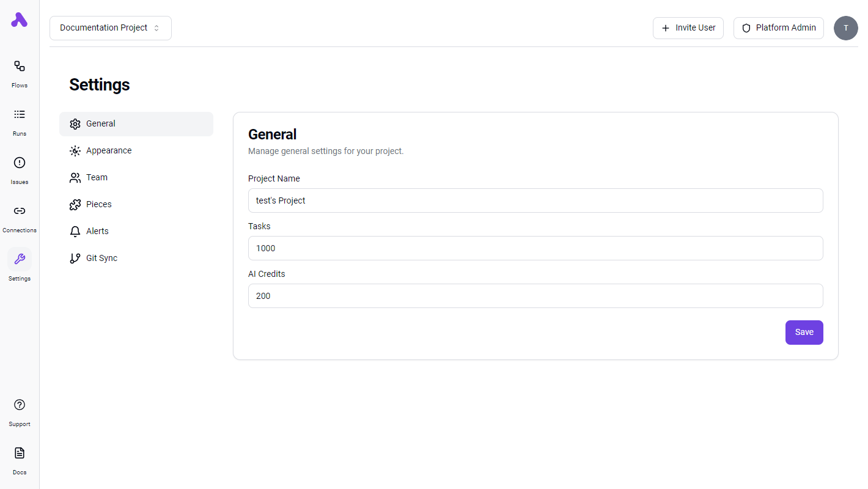Viewport: 868px width, 489px height.
Task: Click the bell icon beside Alerts
Action: (75, 231)
